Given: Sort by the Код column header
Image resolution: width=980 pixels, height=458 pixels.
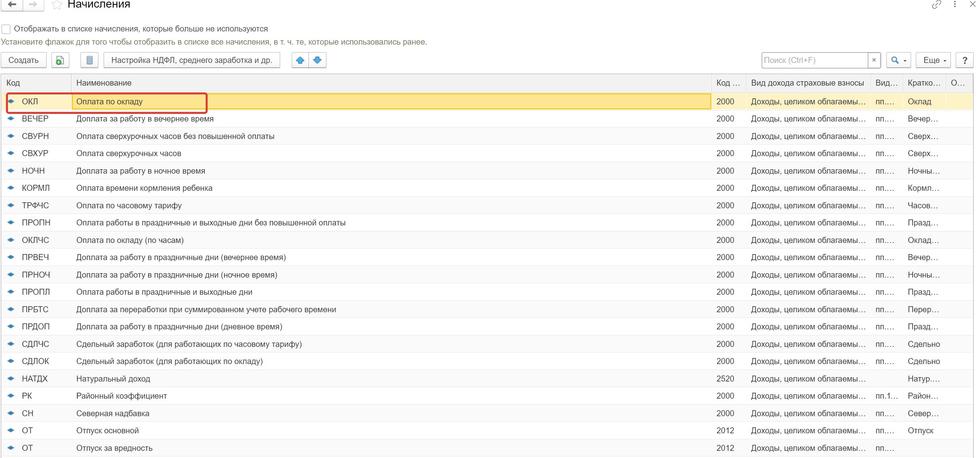Looking at the screenshot, I should tap(36, 83).
